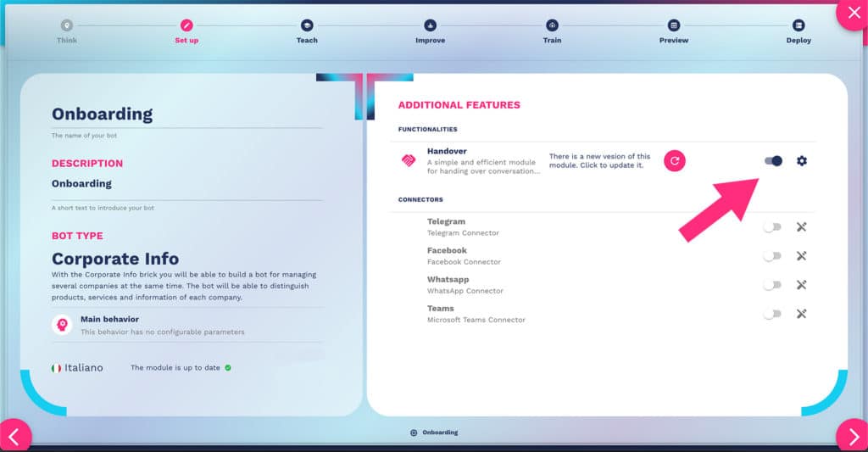Click the Whatsapp connector name
Image resolution: width=868 pixels, height=452 pixels.
[x=448, y=279]
